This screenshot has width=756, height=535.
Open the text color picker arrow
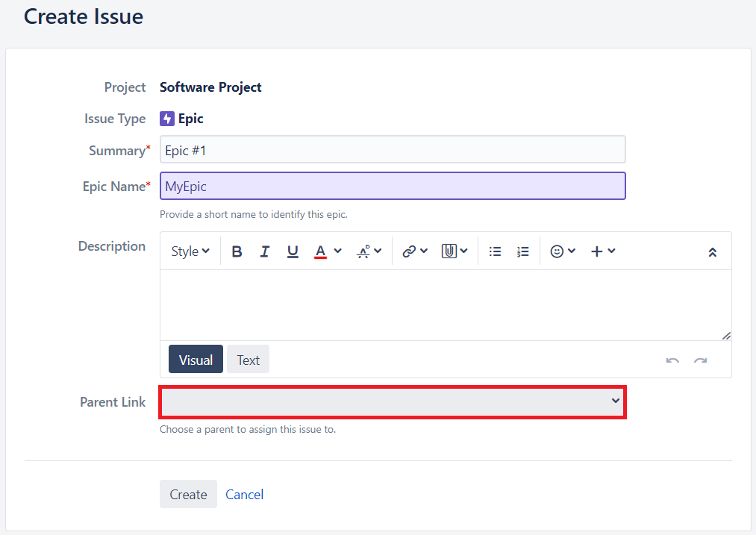(x=338, y=251)
